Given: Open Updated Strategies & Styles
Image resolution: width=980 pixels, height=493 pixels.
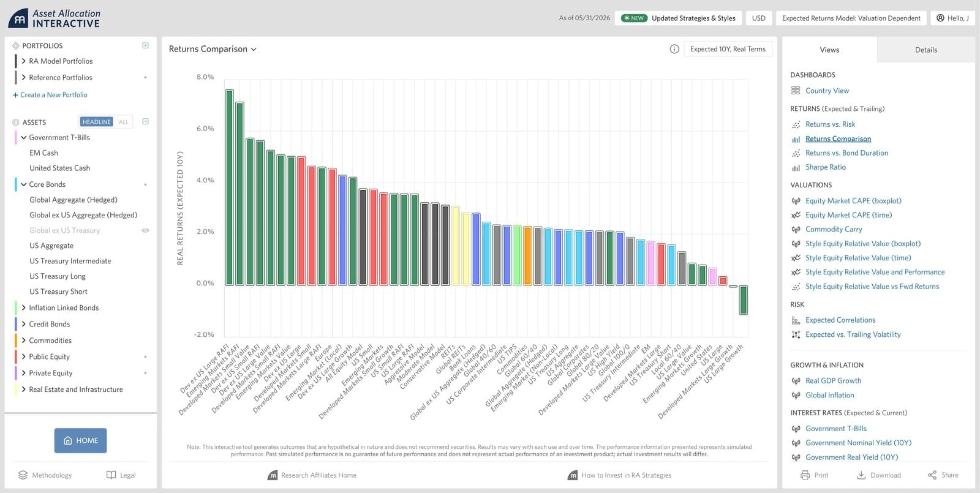Looking at the screenshot, I should coord(679,18).
